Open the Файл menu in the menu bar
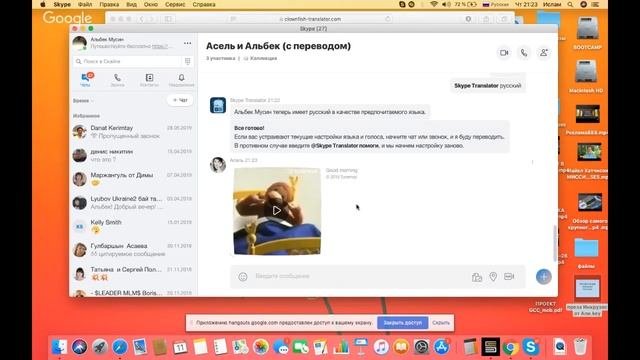 (x=85, y=4)
